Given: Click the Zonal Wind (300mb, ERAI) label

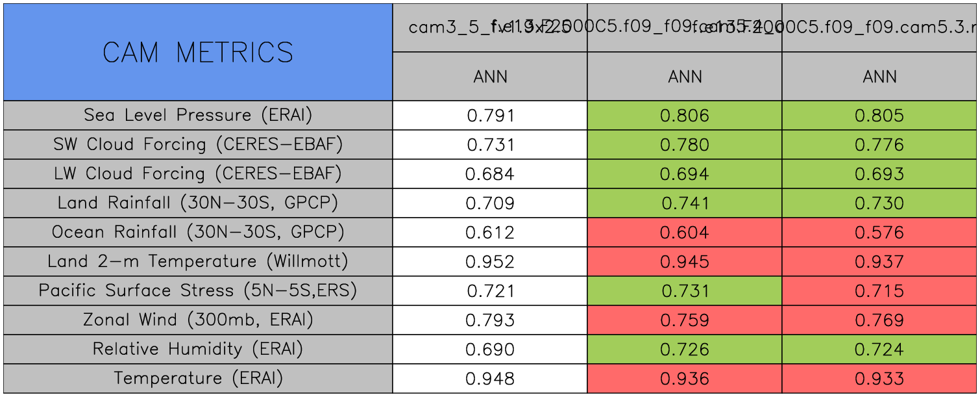Looking at the screenshot, I should [x=198, y=320].
